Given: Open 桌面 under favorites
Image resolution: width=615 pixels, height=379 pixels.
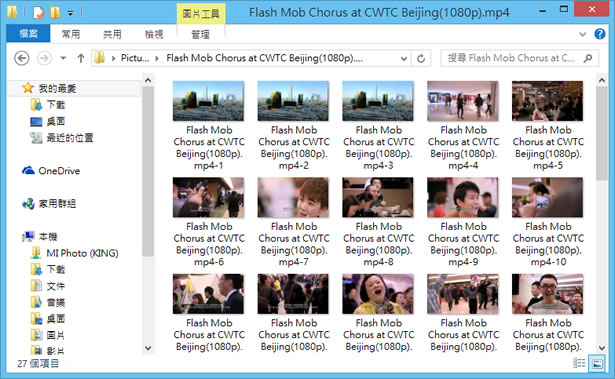Looking at the screenshot, I should pos(55,121).
